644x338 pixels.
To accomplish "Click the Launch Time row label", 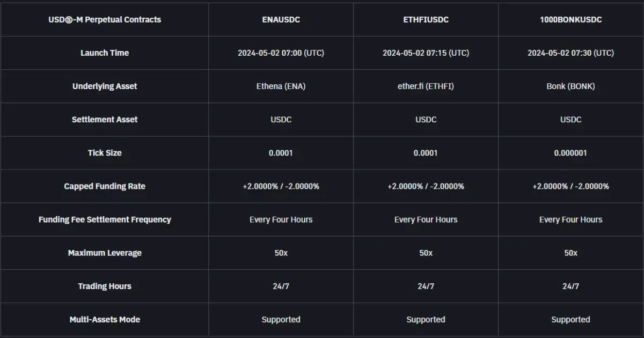I will (x=105, y=53).
